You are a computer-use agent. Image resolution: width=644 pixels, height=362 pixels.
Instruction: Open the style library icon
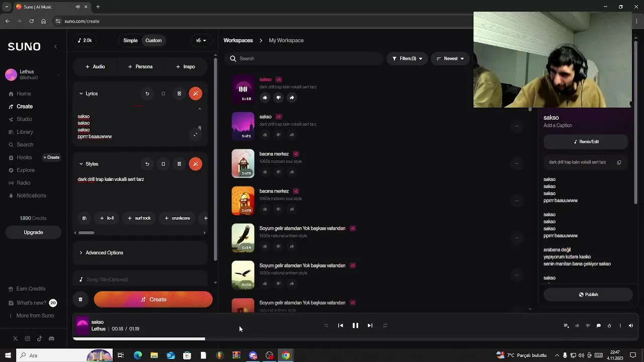tap(84, 218)
